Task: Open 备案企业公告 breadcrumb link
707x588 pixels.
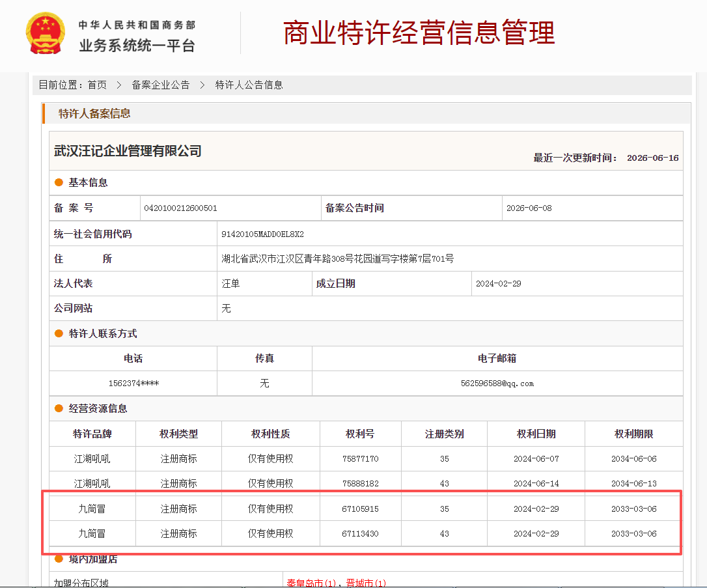Action: tap(161, 85)
